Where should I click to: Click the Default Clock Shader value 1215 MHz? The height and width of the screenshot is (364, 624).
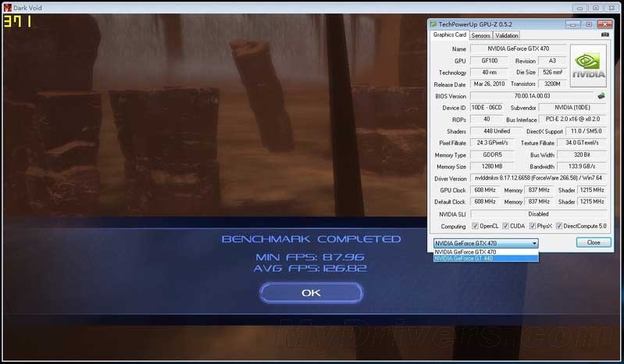coord(592,202)
